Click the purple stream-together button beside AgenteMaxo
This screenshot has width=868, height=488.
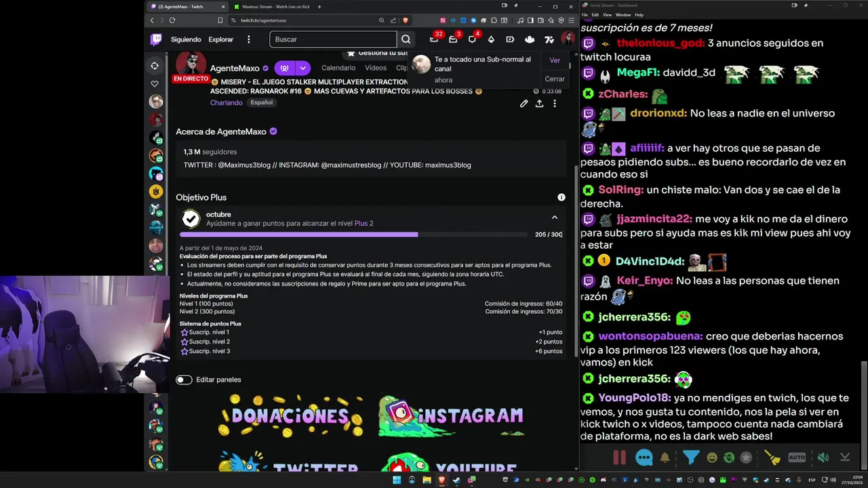[284, 68]
